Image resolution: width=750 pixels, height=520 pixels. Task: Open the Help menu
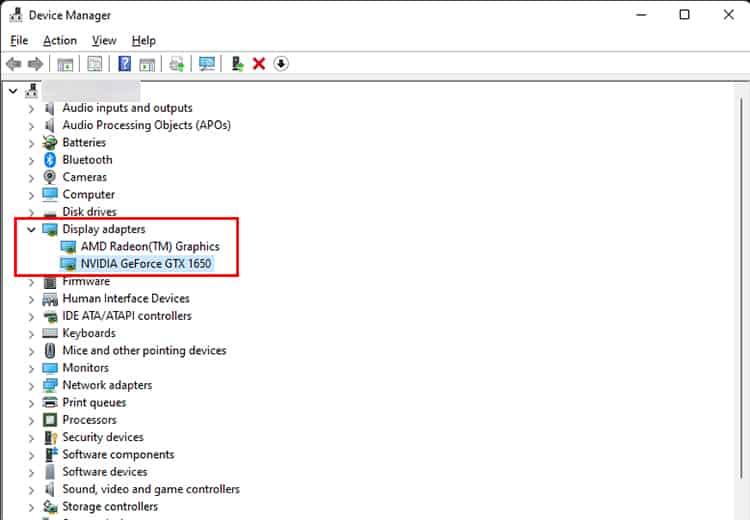tap(143, 41)
